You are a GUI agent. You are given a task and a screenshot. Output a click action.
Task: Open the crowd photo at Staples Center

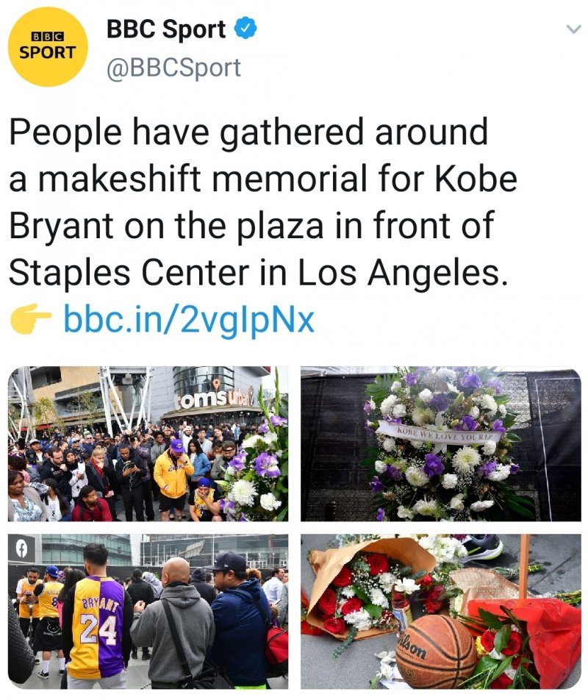[x=148, y=443]
